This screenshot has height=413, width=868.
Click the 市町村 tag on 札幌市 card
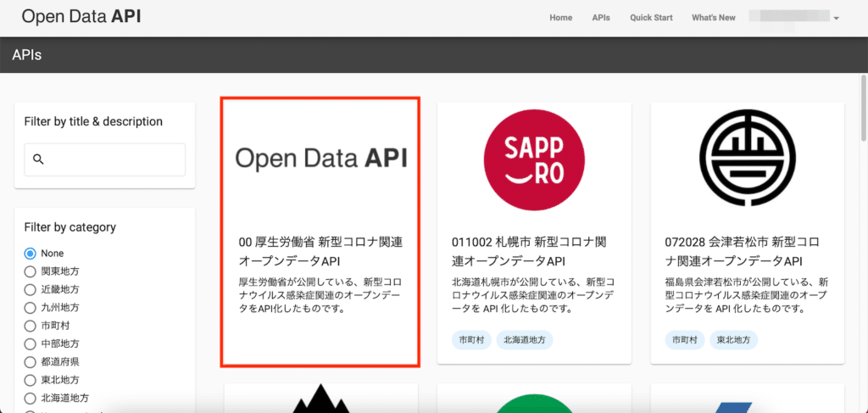coord(471,340)
